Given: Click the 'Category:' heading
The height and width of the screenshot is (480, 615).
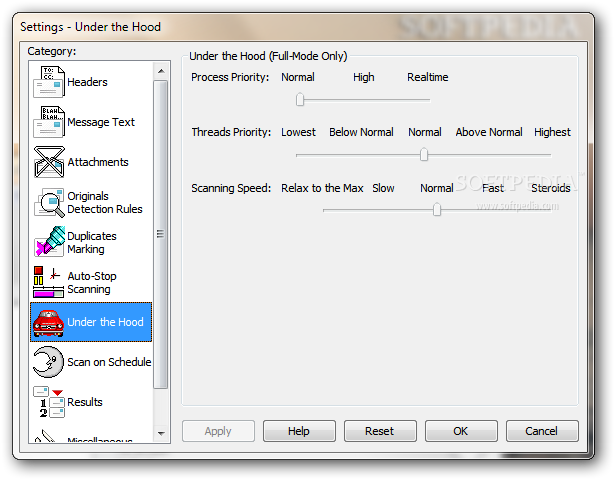Looking at the screenshot, I should [52, 51].
